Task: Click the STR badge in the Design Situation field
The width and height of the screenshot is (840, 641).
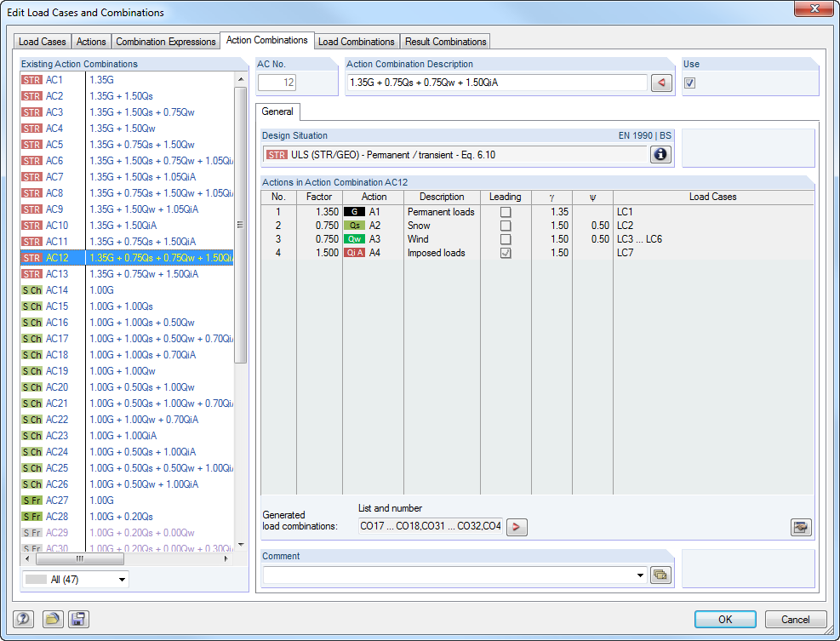Action: [x=277, y=155]
